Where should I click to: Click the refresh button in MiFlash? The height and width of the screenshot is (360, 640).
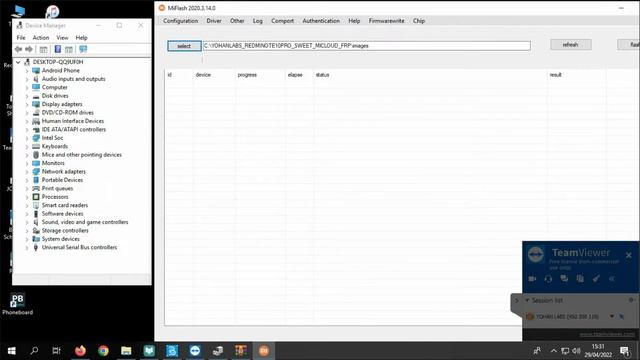tap(571, 44)
